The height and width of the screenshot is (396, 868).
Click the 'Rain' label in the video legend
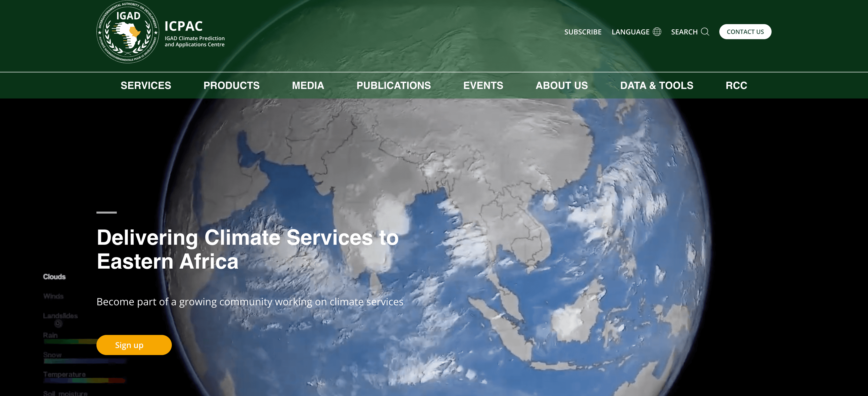50,335
